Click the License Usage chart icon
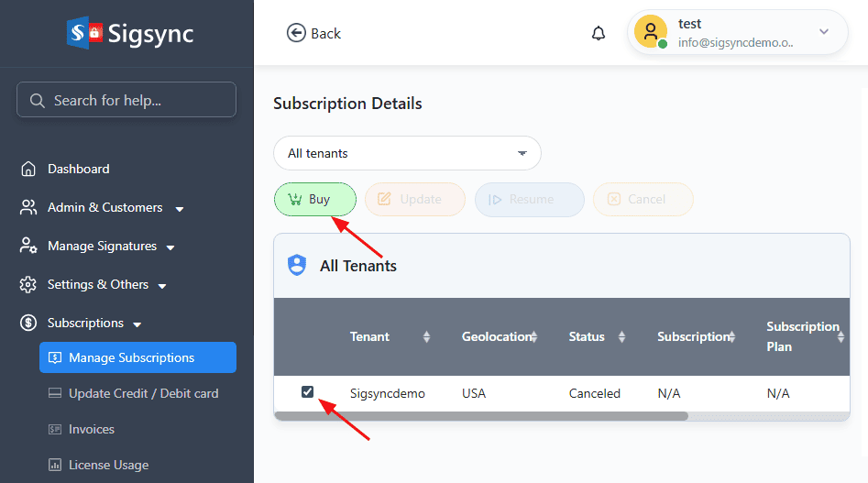 tap(53, 465)
